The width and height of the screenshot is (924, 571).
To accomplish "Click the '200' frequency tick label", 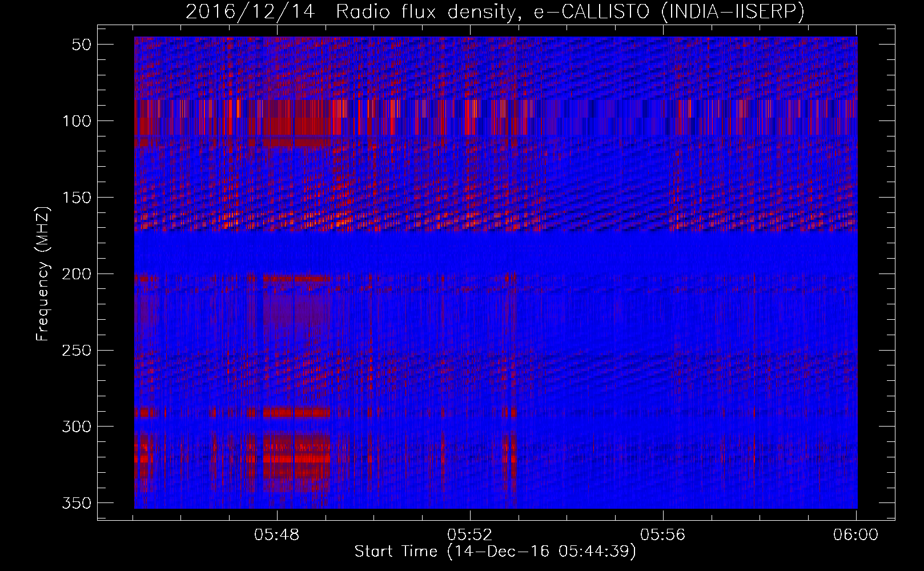I will point(77,274).
